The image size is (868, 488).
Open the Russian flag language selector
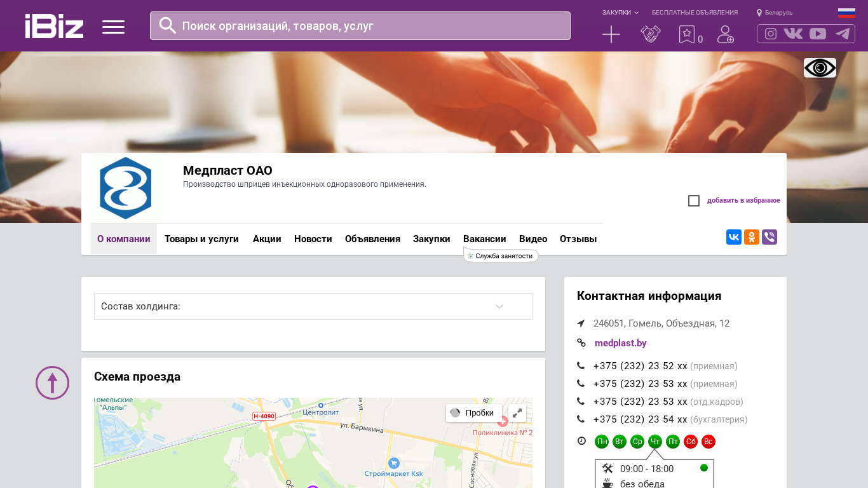point(846,13)
